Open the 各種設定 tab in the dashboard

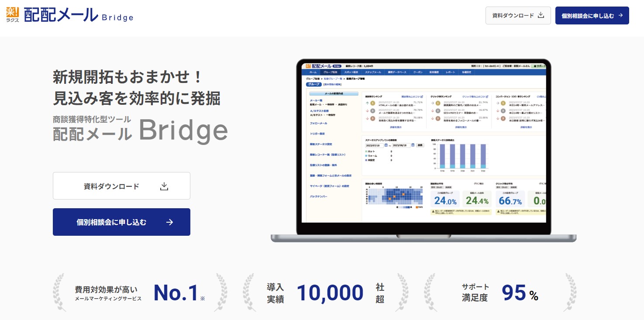[466, 72]
